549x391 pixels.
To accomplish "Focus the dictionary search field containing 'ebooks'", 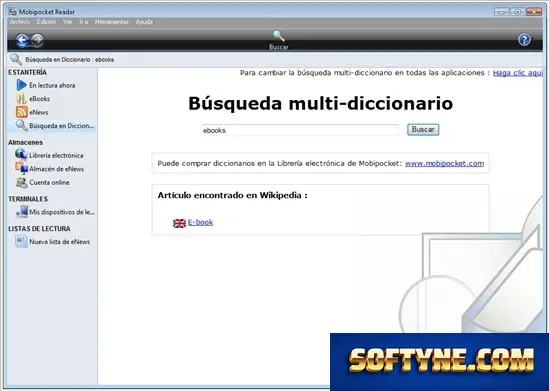I will [x=300, y=130].
